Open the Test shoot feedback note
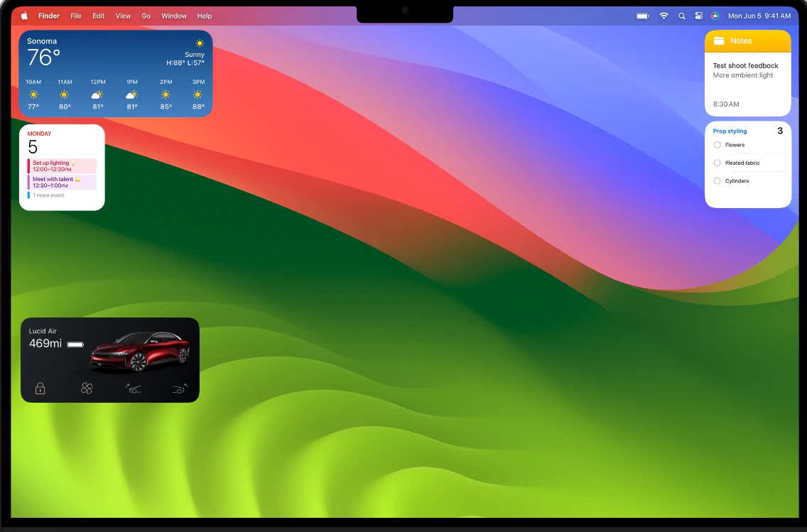This screenshot has height=532, width=807. coord(745,66)
